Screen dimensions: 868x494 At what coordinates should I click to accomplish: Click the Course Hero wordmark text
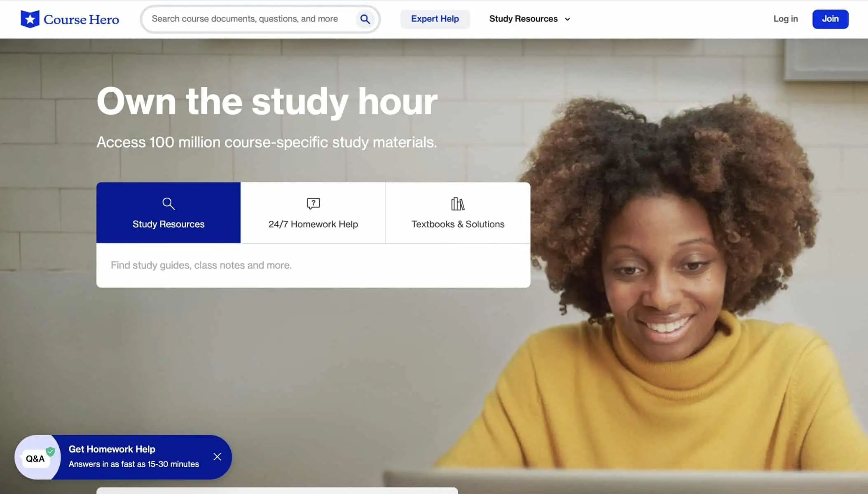(x=81, y=19)
